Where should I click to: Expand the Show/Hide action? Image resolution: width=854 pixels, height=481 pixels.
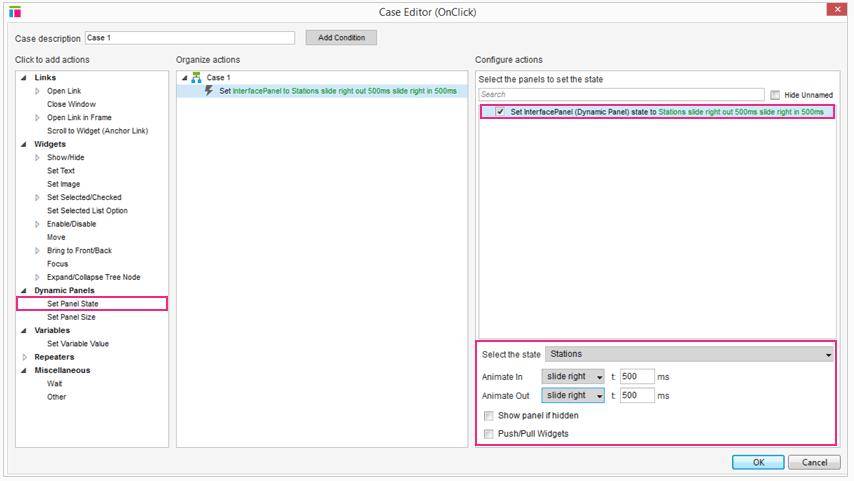[38, 158]
